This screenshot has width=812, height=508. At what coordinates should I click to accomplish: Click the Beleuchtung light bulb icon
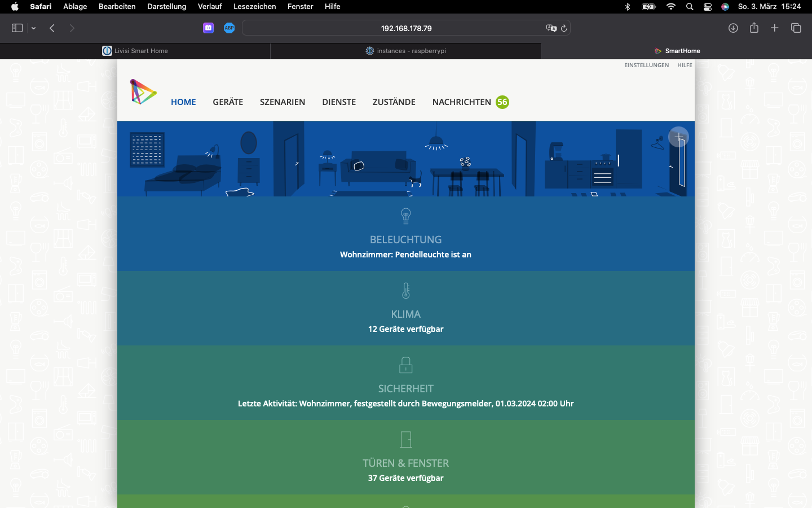tap(406, 216)
